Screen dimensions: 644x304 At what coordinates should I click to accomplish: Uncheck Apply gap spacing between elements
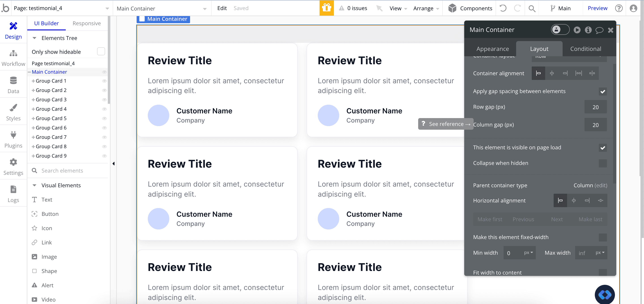coord(602,91)
